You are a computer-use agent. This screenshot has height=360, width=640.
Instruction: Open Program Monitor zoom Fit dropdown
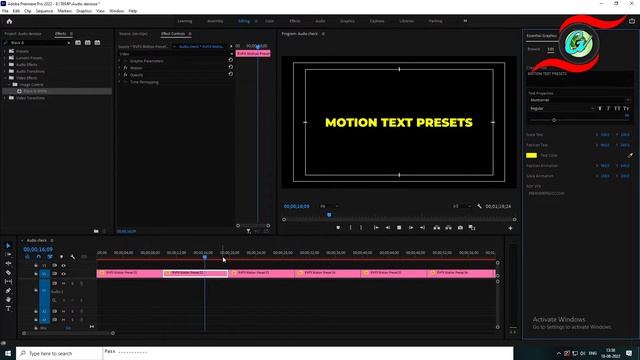point(329,206)
